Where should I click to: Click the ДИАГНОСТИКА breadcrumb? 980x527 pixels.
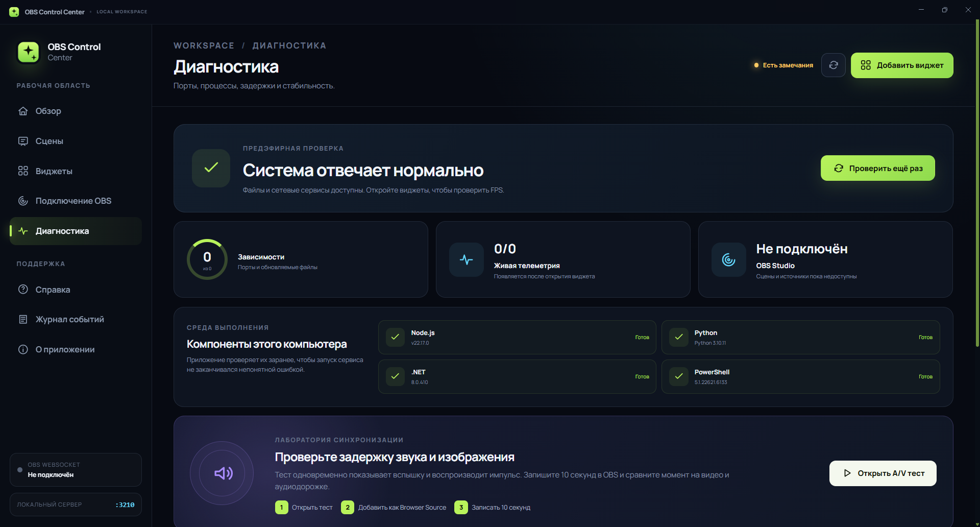pyautogui.click(x=289, y=45)
